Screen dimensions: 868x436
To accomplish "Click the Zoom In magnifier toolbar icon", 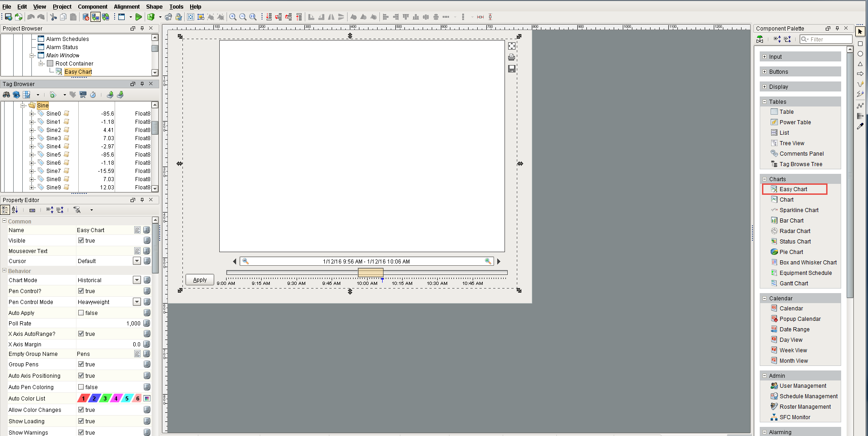I will [233, 17].
